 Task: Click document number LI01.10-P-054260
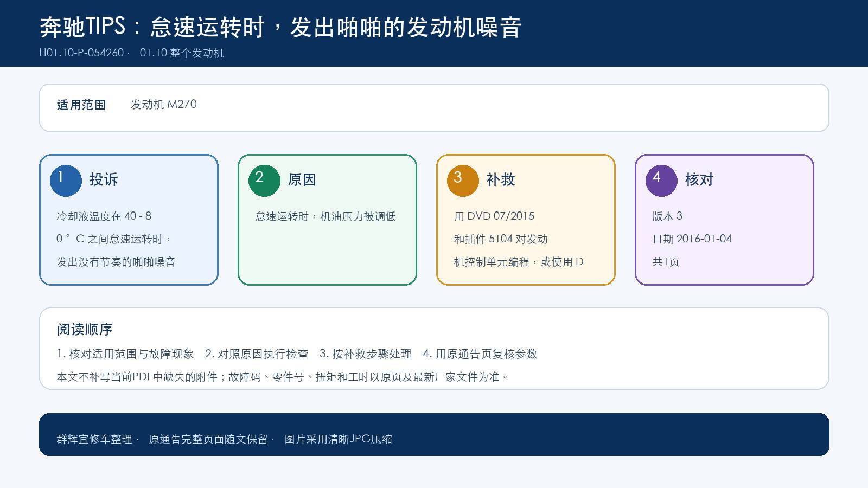click(81, 53)
